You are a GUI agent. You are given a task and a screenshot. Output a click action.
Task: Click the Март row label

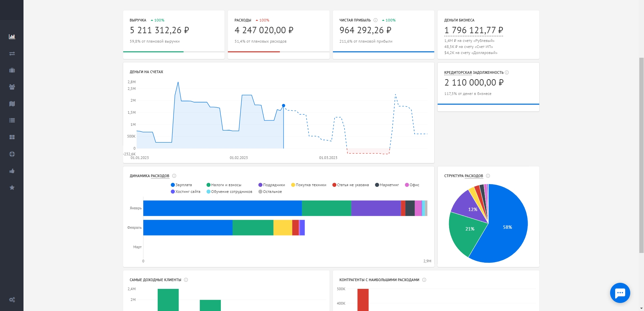coord(137,247)
